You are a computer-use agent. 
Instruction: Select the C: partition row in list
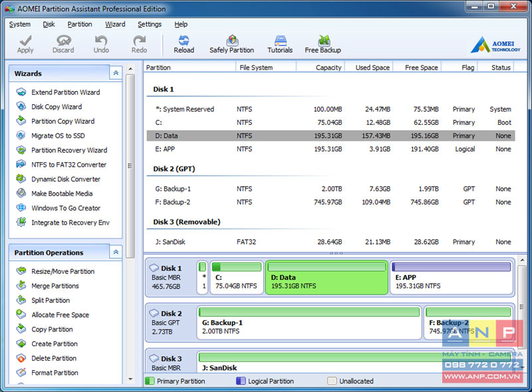pos(331,122)
